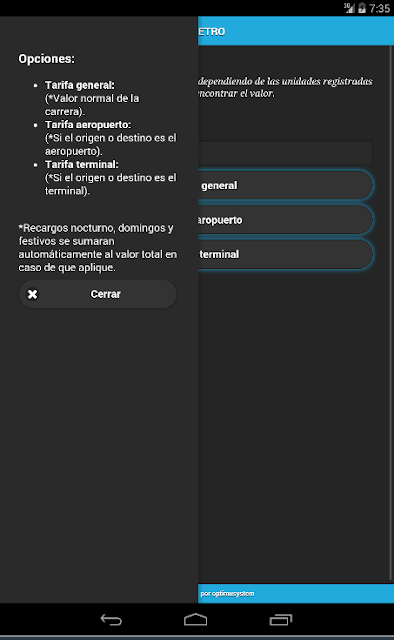Click the X icon on Cerrar
394x640 pixels.
click(33, 294)
